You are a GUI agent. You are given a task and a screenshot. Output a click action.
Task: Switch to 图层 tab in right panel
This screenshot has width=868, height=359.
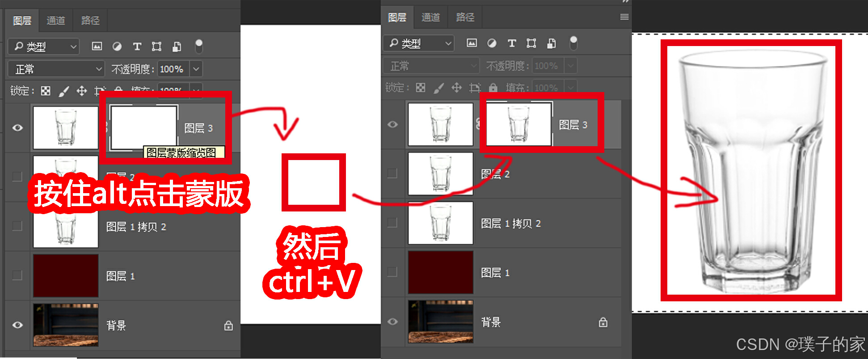tap(397, 17)
